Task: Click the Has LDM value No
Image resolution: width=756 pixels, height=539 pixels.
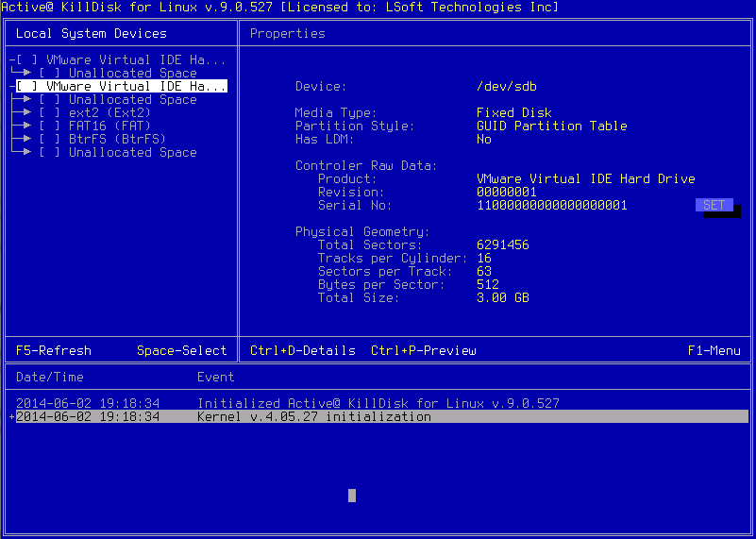Action: click(x=484, y=140)
